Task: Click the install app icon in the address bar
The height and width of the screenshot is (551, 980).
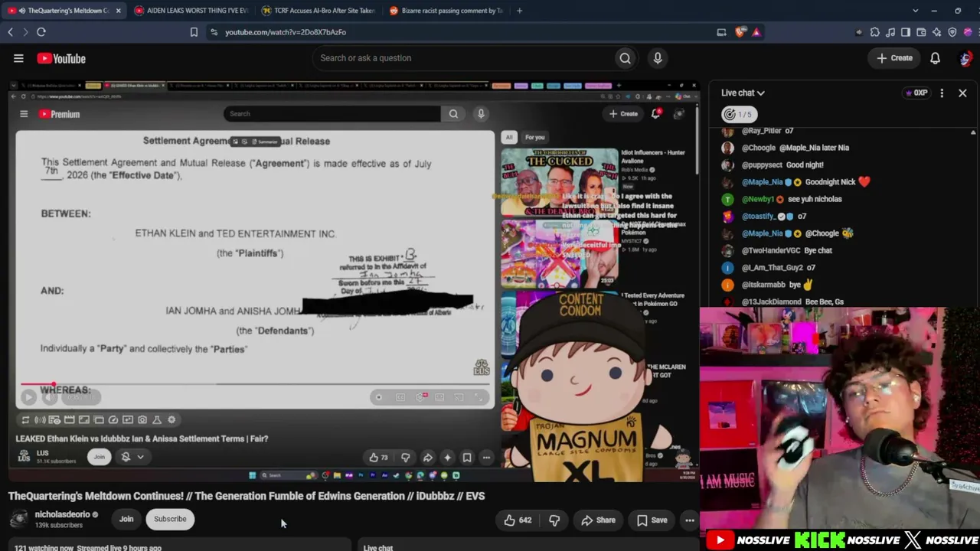Action: pyautogui.click(x=721, y=32)
